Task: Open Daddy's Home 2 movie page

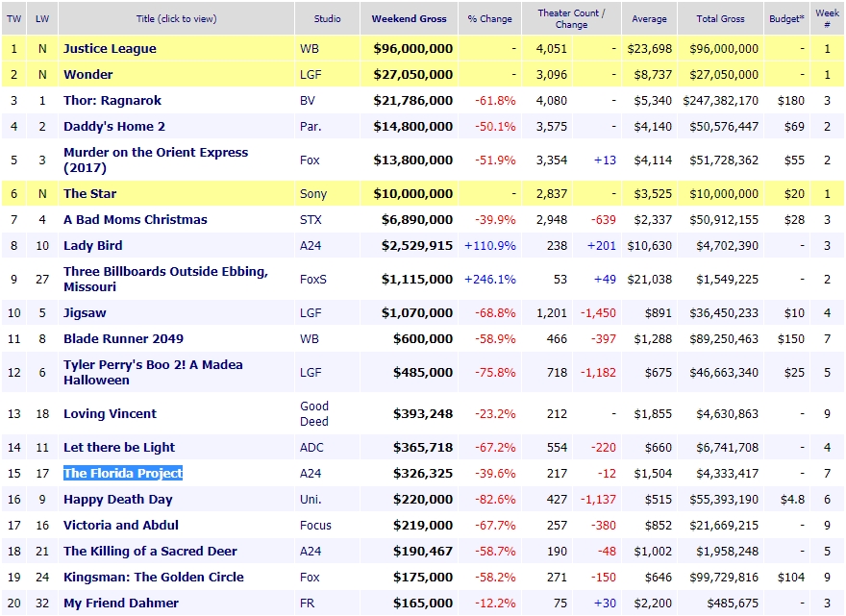Action: coord(114,126)
